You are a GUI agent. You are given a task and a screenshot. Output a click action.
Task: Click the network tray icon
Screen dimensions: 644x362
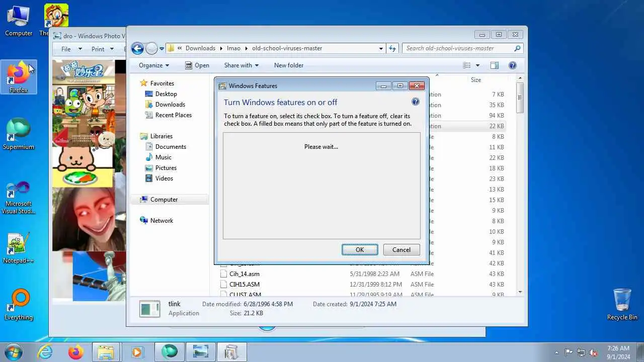[x=581, y=352]
